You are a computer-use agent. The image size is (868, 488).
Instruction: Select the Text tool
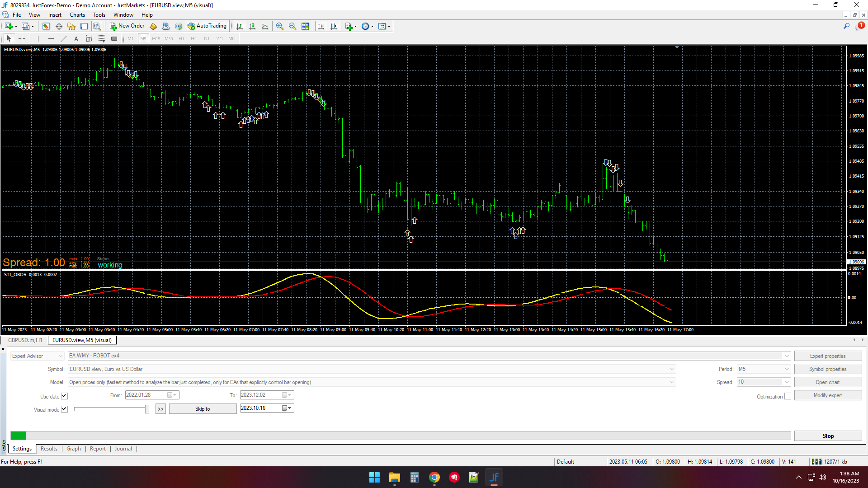(x=76, y=38)
